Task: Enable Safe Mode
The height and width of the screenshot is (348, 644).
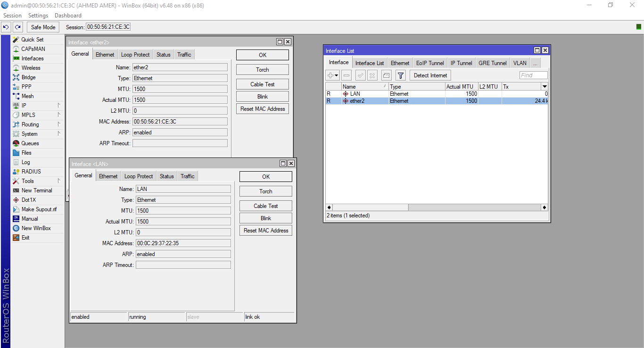Action: tap(42, 27)
